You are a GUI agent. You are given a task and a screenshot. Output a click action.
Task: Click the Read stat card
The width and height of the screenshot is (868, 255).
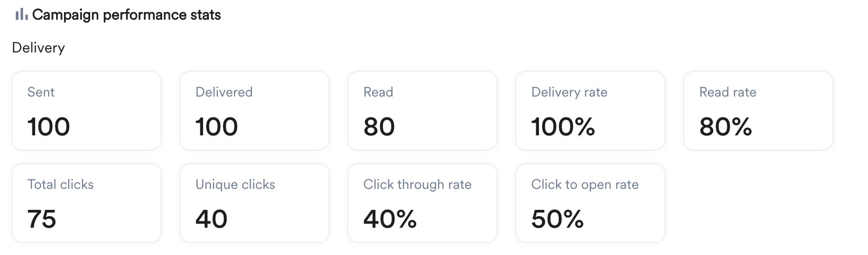pyautogui.click(x=422, y=111)
